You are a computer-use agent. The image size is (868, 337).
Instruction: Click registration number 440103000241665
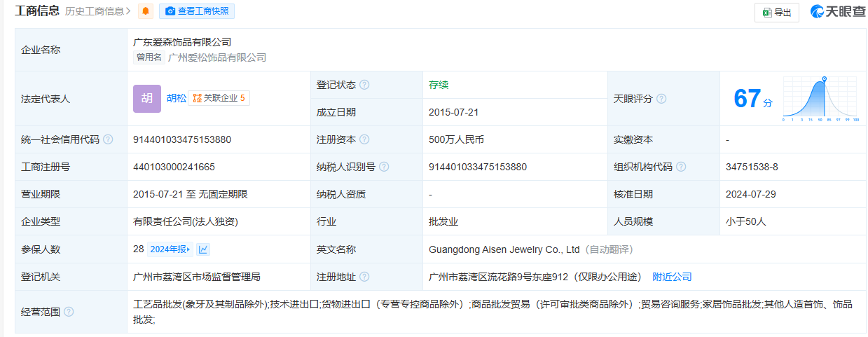point(174,167)
